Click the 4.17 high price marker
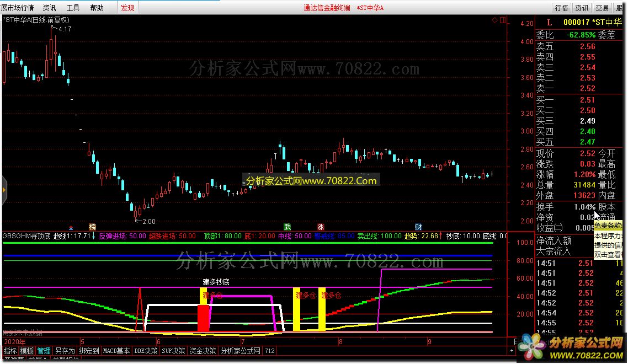This screenshot has width=628, height=364. click(65, 29)
